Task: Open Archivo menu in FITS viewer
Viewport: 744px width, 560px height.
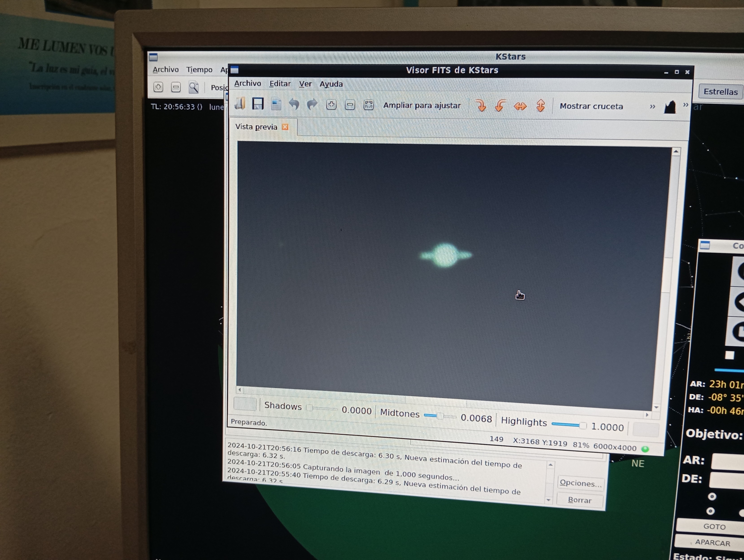Action: (x=247, y=83)
